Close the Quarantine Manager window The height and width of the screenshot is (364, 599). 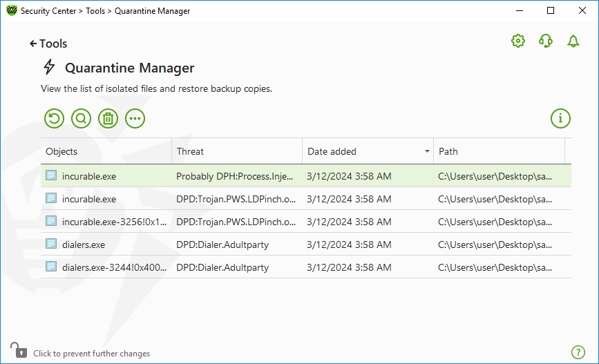coord(582,10)
